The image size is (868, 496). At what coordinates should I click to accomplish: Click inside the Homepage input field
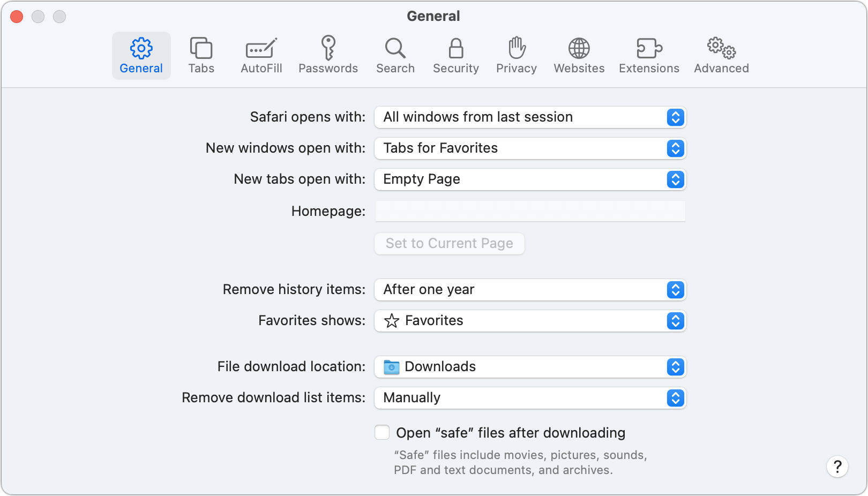[530, 211]
